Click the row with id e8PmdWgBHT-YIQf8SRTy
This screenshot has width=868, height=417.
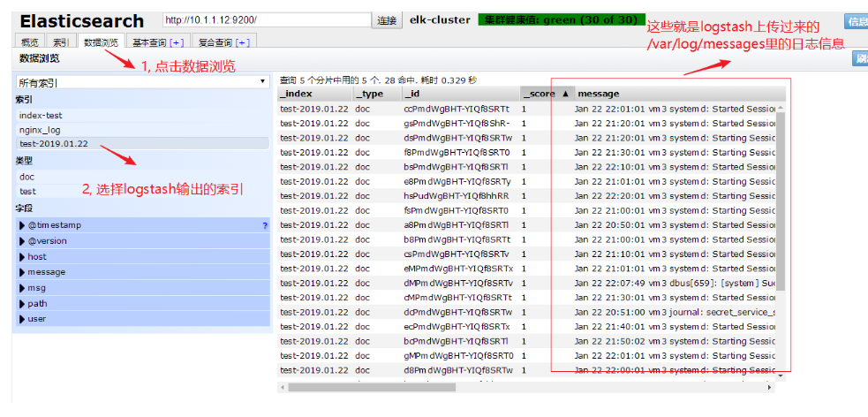(527, 182)
